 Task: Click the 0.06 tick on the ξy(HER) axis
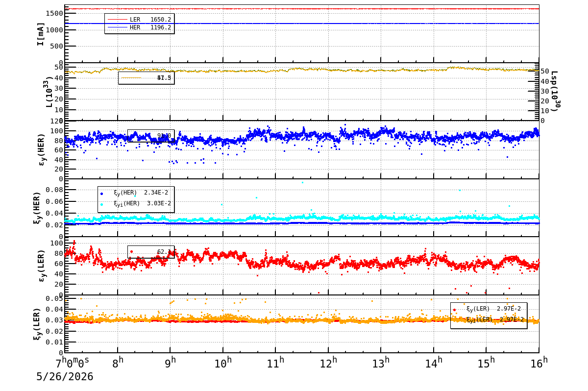pos(54,201)
